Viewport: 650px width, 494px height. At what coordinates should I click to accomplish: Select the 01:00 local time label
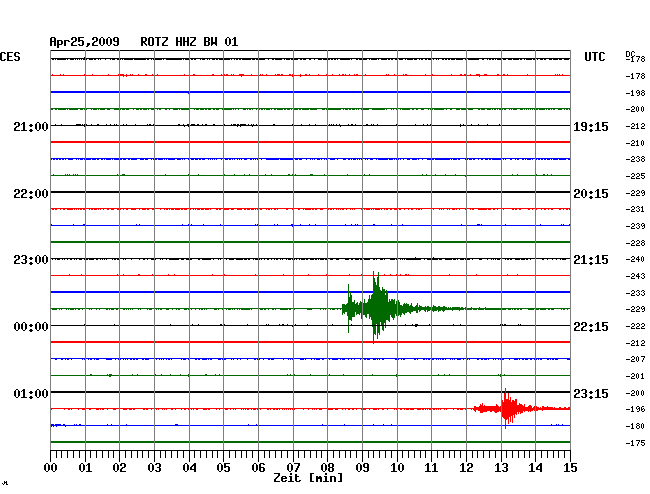(x=31, y=393)
